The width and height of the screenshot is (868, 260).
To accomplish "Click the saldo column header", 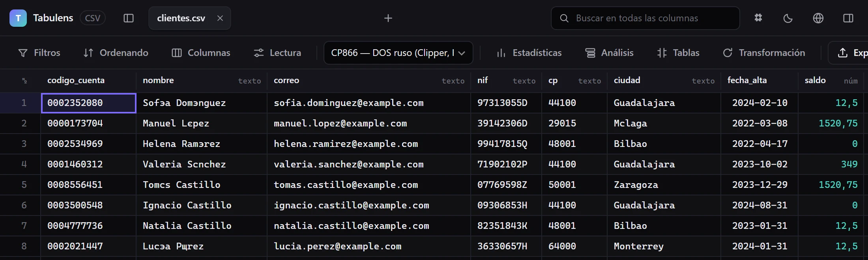I will (x=831, y=80).
